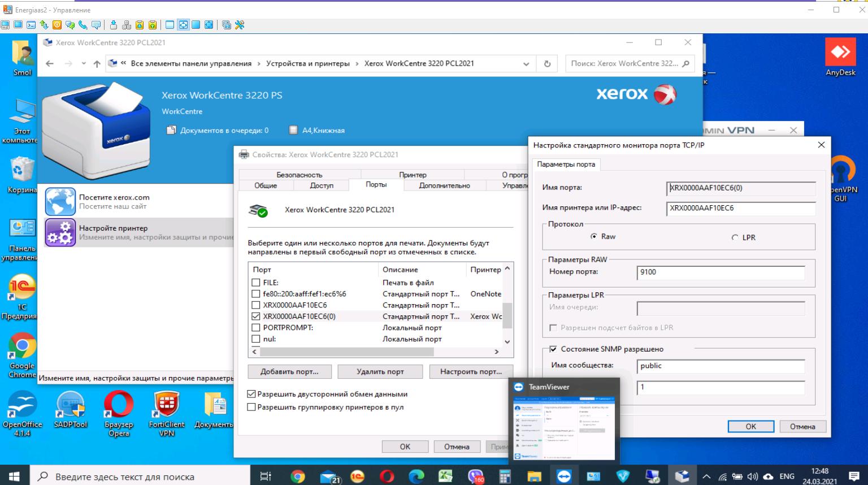Switch to the 'Доступ' tab

coord(322,185)
